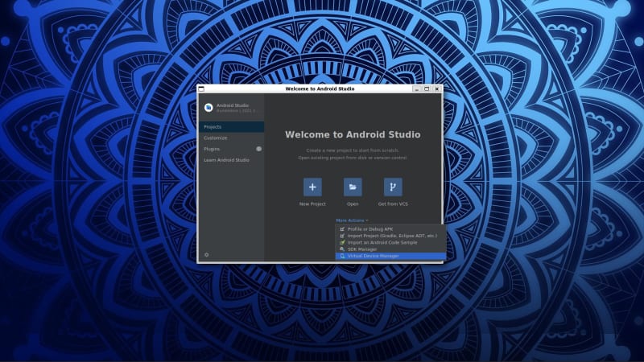Click the Android Studio logo icon
Image resolution: width=644 pixels, height=362 pixels.
coord(208,108)
